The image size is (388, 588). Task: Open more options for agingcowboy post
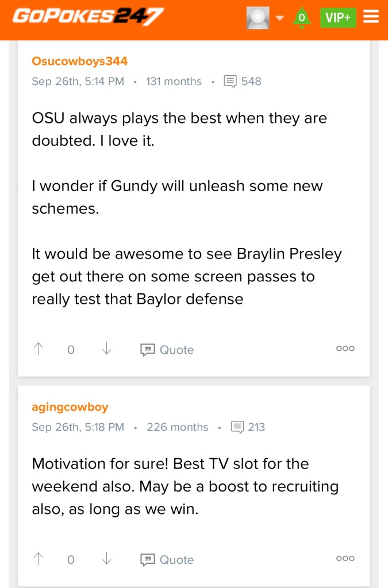point(345,559)
